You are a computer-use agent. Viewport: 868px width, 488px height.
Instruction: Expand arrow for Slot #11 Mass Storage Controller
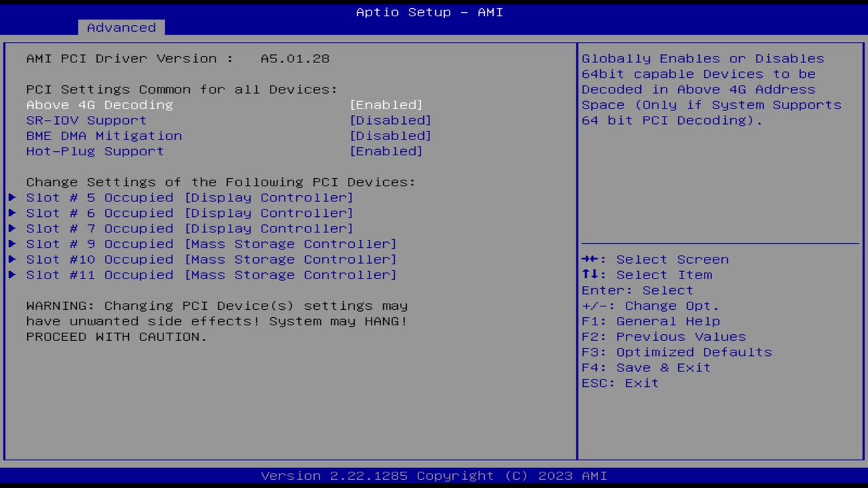(x=12, y=275)
